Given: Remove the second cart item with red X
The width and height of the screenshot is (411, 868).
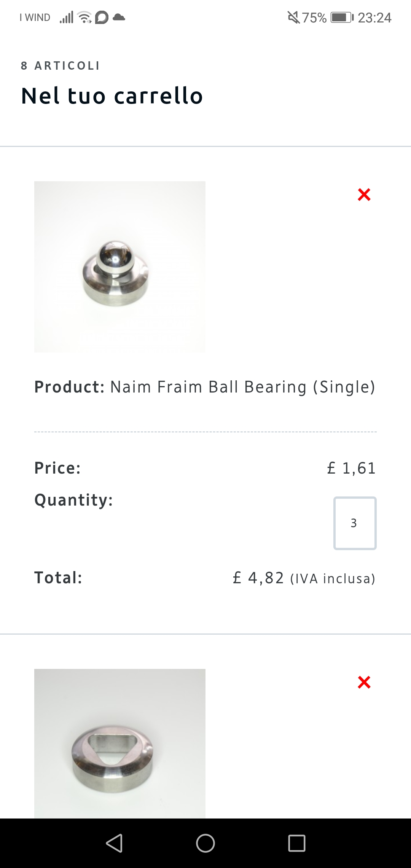Looking at the screenshot, I should pos(364,682).
